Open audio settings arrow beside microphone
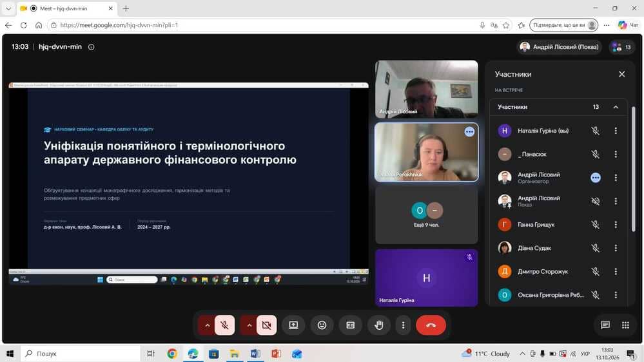This screenshot has height=362, width=644. click(x=207, y=325)
